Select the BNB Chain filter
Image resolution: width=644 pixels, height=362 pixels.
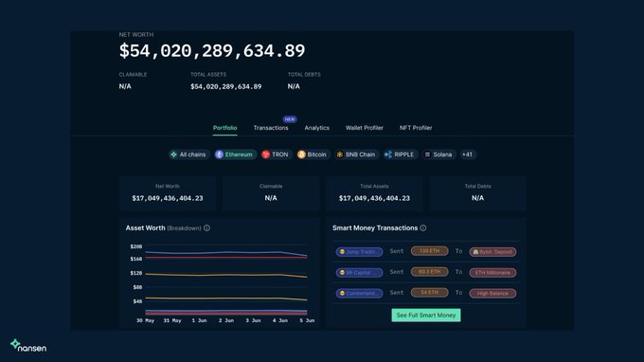pos(356,154)
